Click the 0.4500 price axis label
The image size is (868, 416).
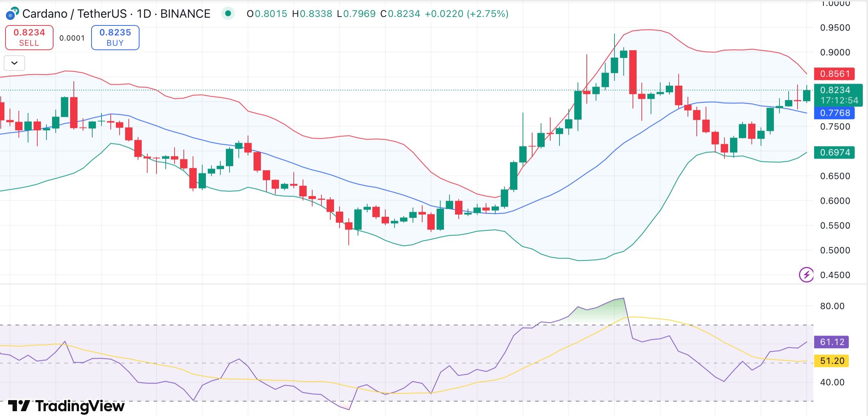835,275
